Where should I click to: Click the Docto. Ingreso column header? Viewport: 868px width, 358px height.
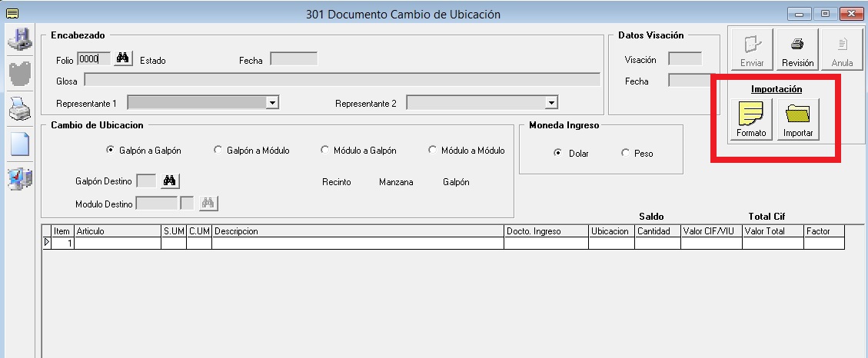point(546,231)
